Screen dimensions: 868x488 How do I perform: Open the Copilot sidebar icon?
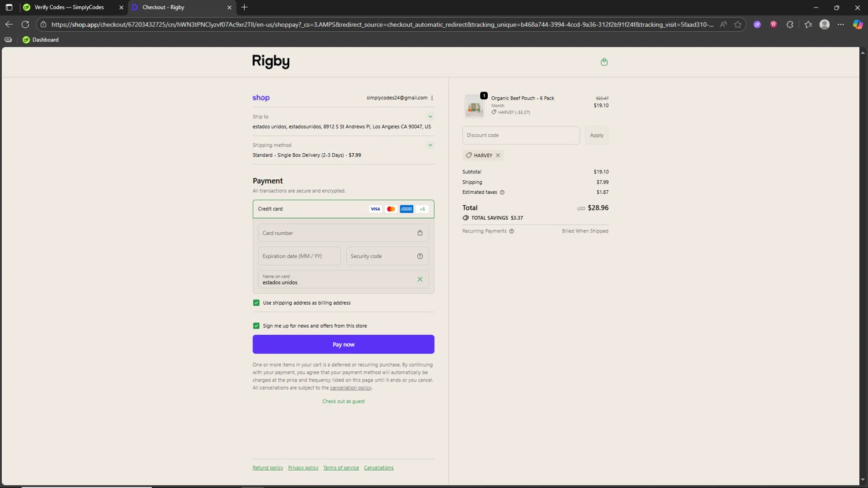(x=858, y=24)
